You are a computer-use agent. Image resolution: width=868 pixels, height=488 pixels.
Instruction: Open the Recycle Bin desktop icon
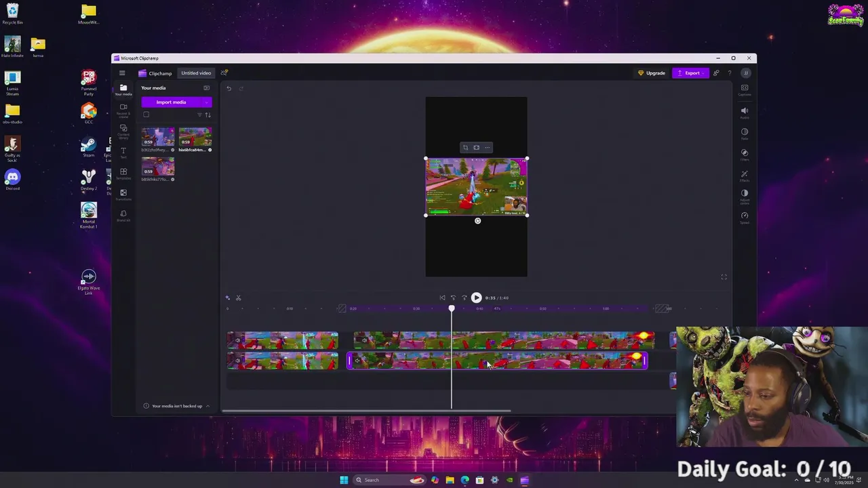pos(12,14)
